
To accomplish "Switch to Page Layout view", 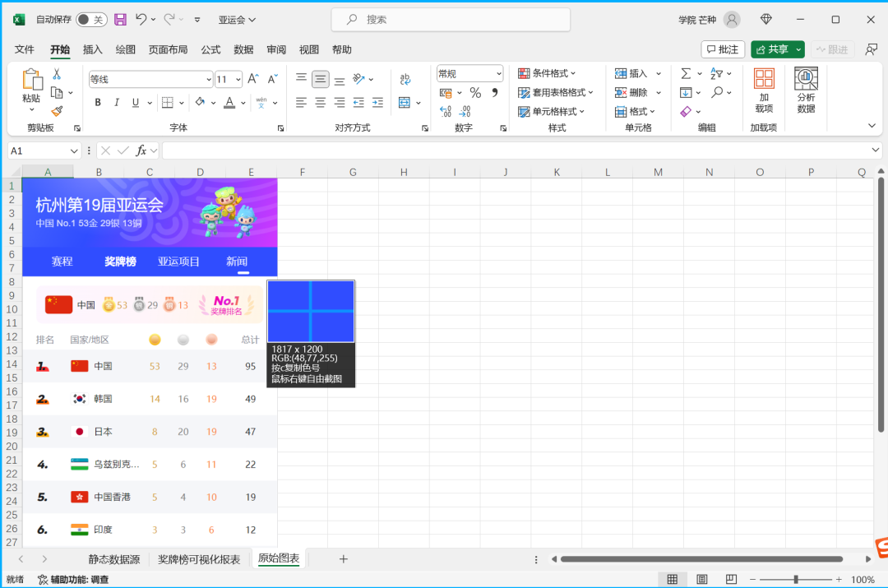I will pos(701,580).
